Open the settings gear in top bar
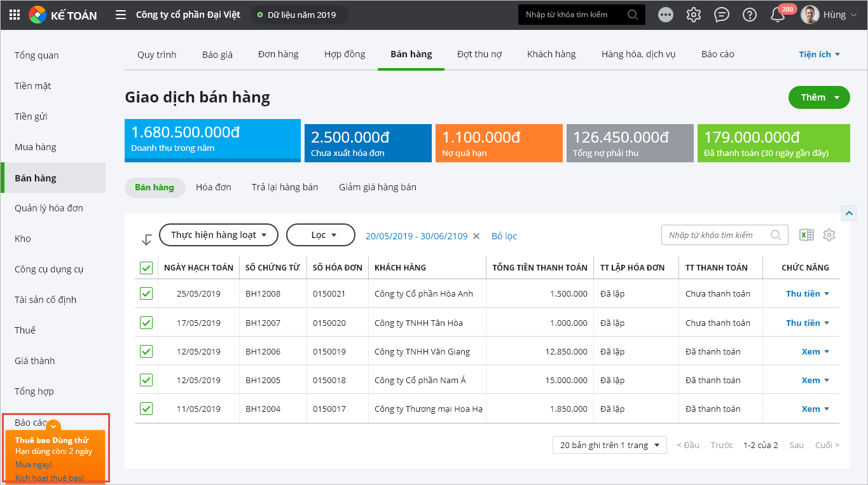The width and height of the screenshot is (868, 485). (x=693, y=15)
